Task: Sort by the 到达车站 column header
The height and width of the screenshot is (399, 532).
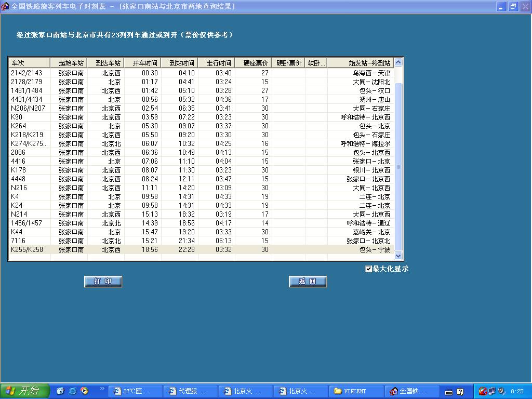Action: (x=105, y=63)
